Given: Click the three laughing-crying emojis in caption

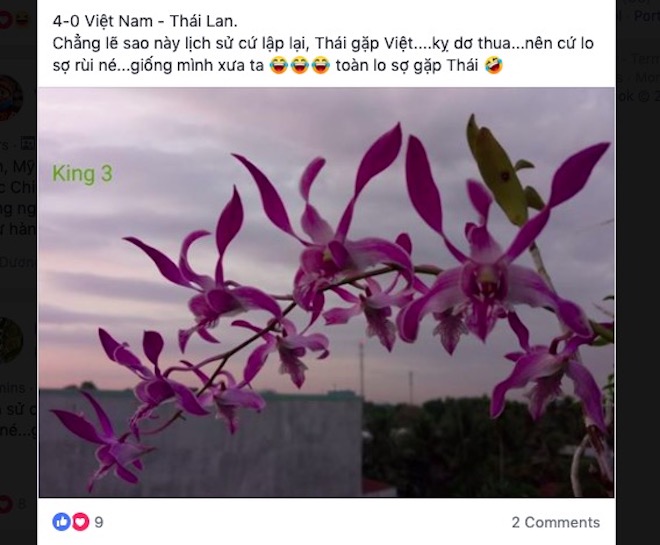Looking at the screenshot, I should [299, 65].
